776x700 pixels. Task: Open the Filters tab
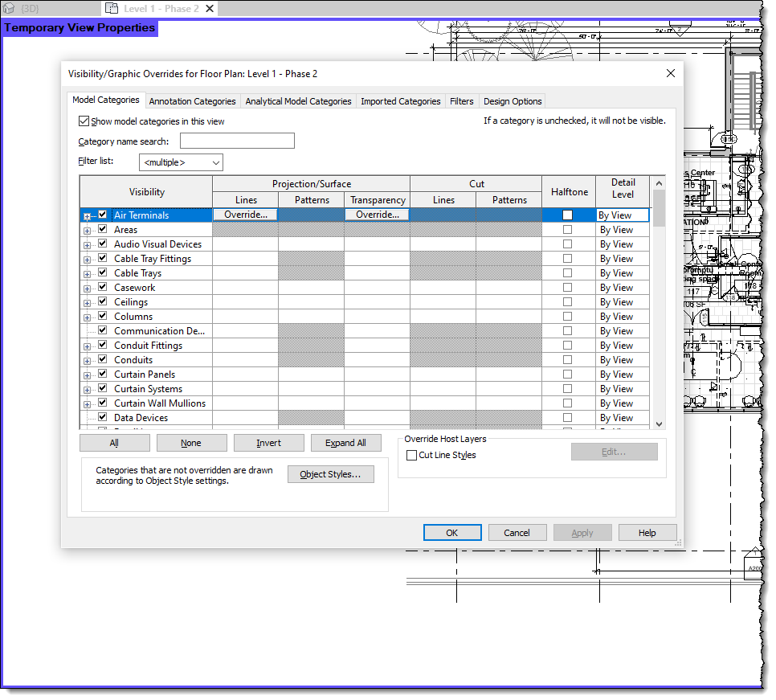click(x=462, y=100)
